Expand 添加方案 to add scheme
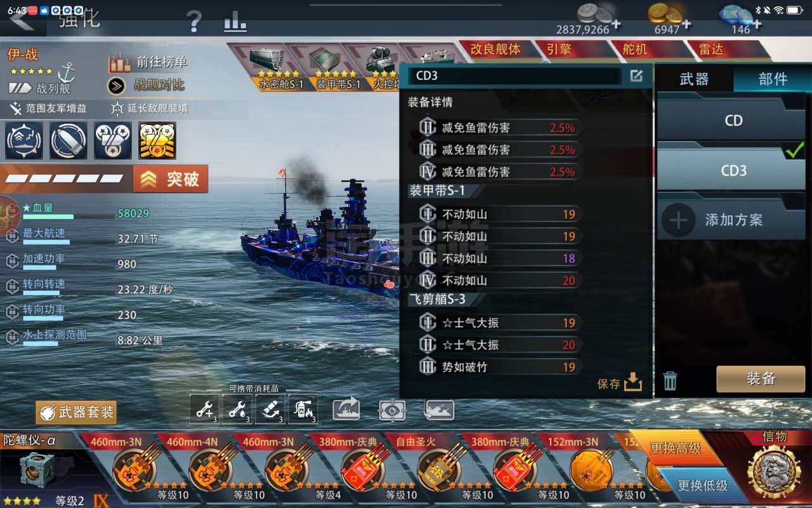Viewport: 812px width, 508px height. pos(733,220)
